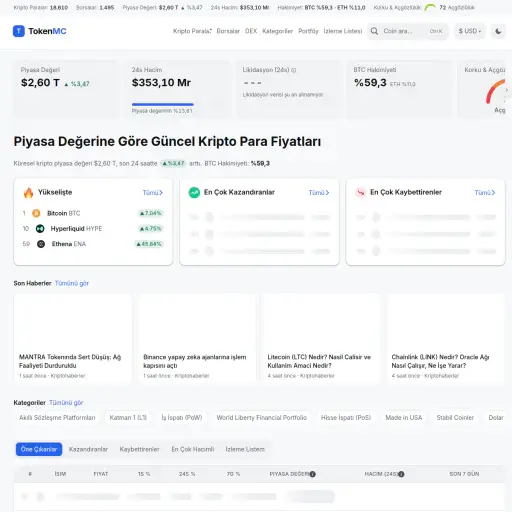Click the Bitcoin coin icon
The image size is (512, 512).
(36, 213)
